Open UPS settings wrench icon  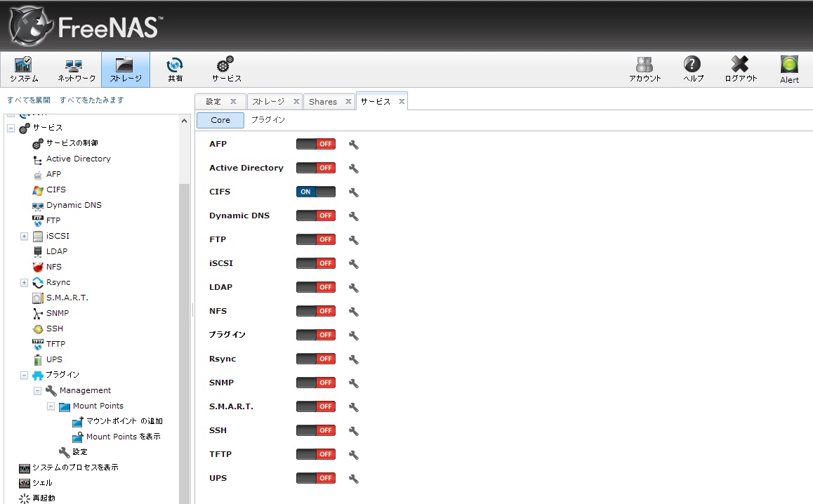354,479
